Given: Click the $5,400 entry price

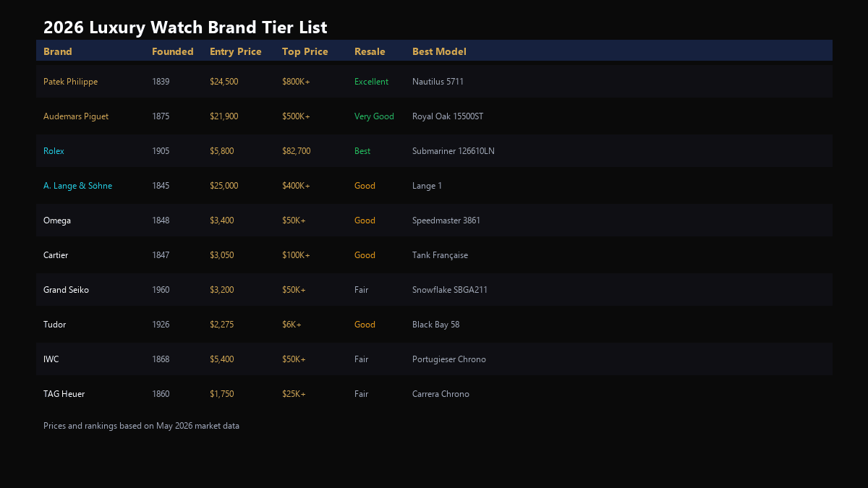Looking at the screenshot, I should [x=221, y=359].
